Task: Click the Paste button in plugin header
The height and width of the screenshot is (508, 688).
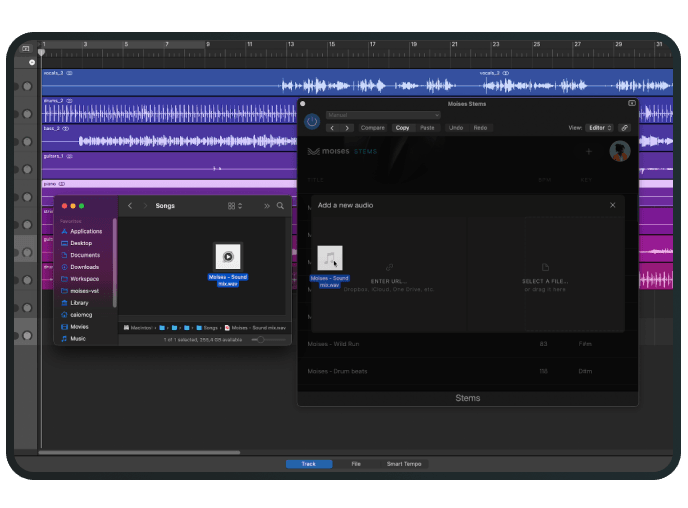Action: pyautogui.click(x=427, y=128)
